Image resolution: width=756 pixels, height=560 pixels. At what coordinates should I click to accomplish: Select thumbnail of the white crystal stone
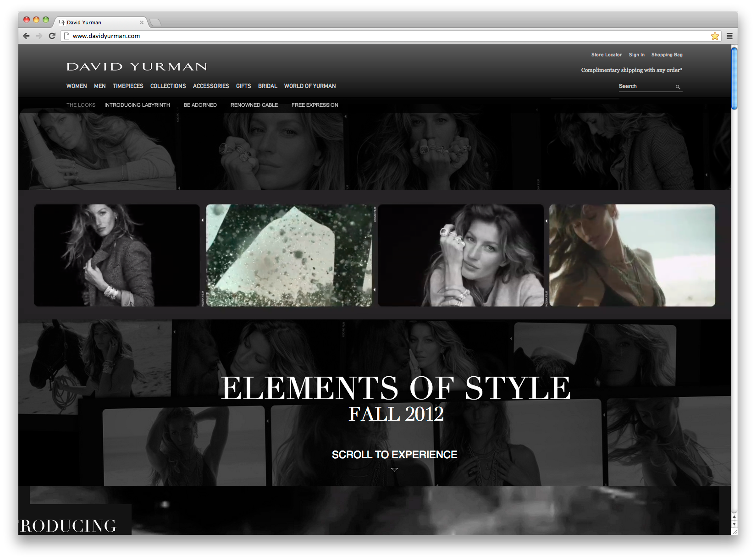tap(289, 255)
